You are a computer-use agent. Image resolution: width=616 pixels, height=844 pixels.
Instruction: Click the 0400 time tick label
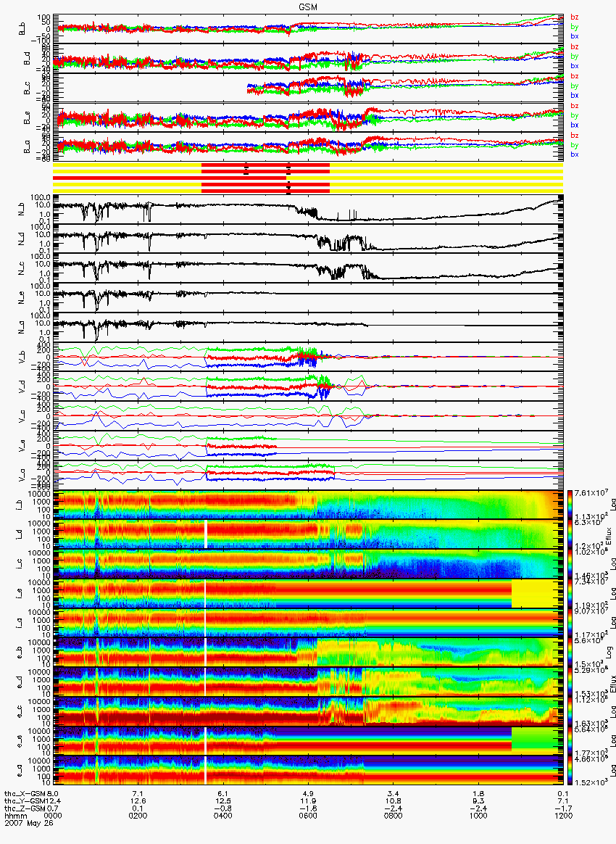(223, 816)
